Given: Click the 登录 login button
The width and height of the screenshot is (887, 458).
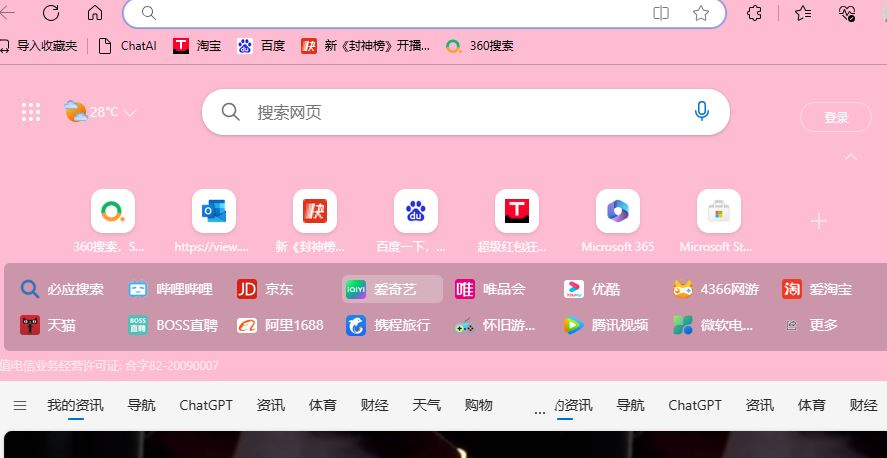Looking at the screenshot, I should [836, 118].
